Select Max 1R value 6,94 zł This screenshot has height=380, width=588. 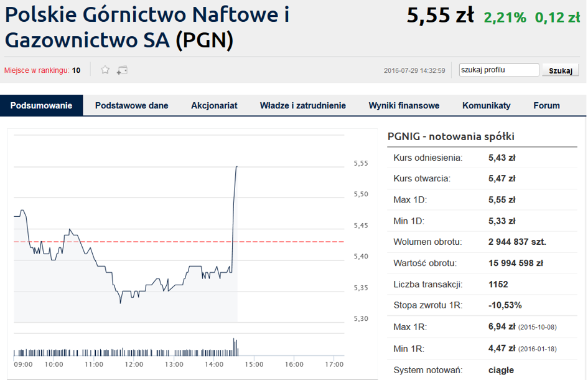click(502, 326)
